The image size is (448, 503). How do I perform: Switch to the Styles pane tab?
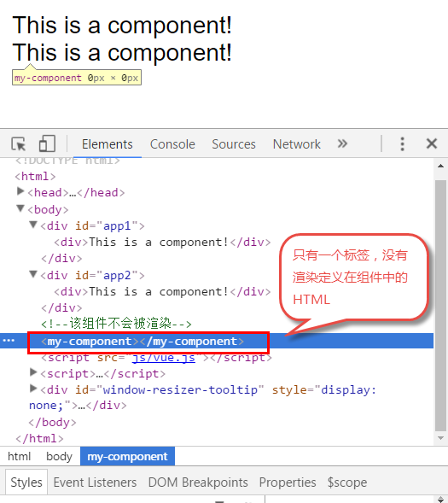[x=26, y=483]
